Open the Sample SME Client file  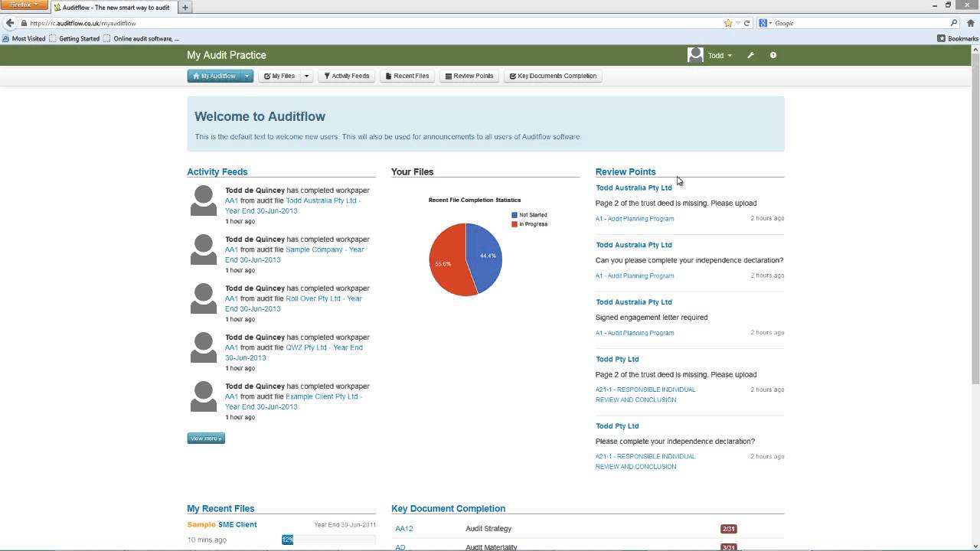(x=222, y=524)
